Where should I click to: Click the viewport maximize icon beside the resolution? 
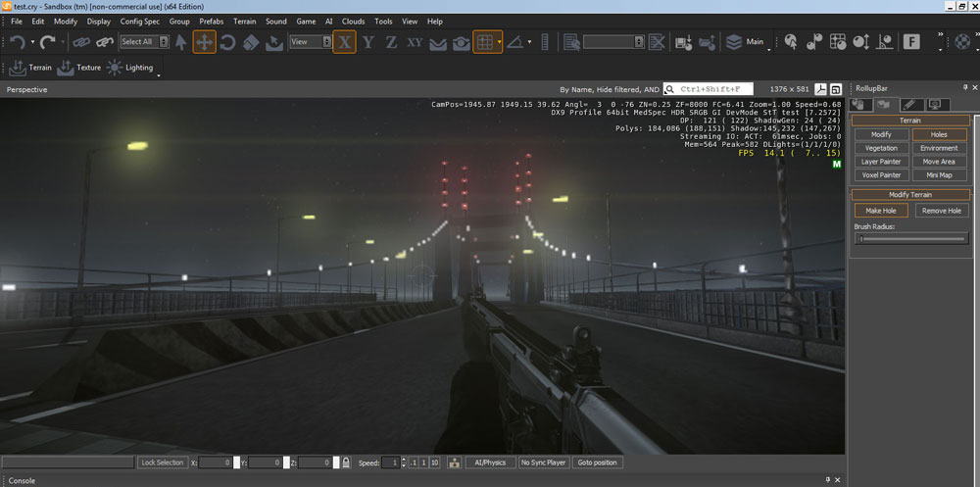836,89
